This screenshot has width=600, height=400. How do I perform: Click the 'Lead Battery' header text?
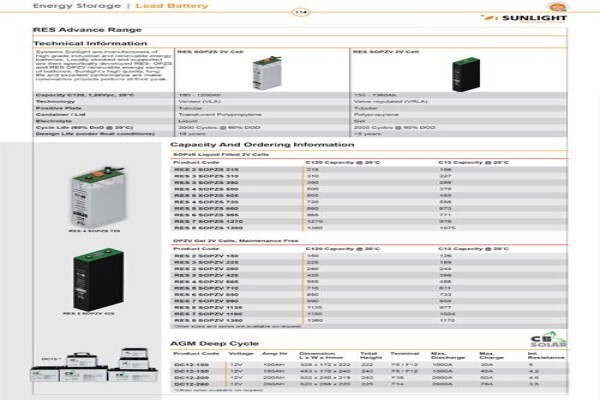point(172,6)
